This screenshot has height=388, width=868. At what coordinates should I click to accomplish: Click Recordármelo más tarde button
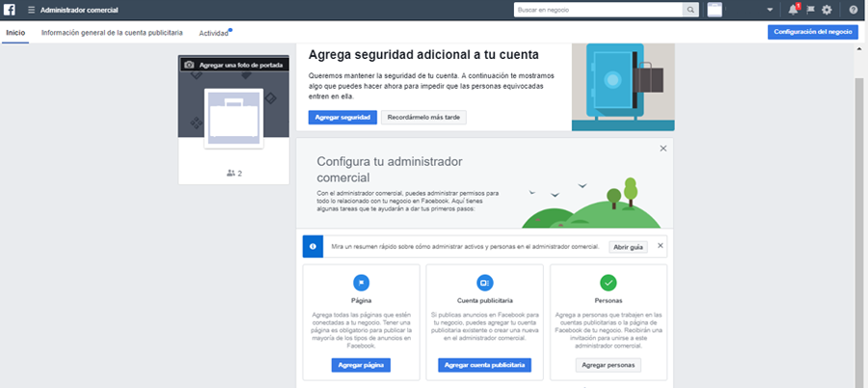(x=423, y=118)
